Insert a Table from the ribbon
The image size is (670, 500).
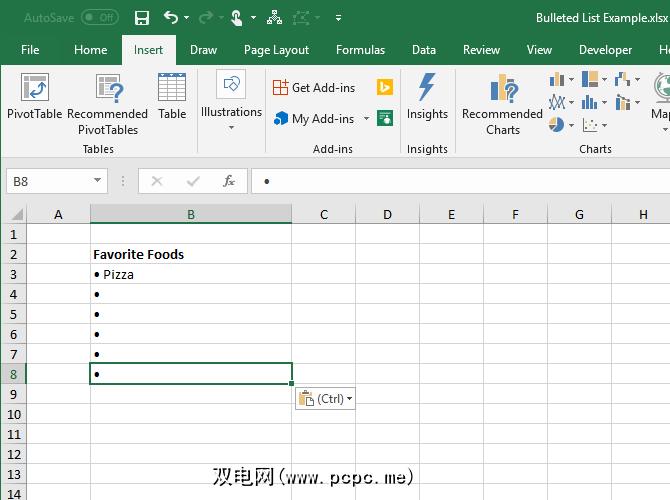tap(172, 90)
